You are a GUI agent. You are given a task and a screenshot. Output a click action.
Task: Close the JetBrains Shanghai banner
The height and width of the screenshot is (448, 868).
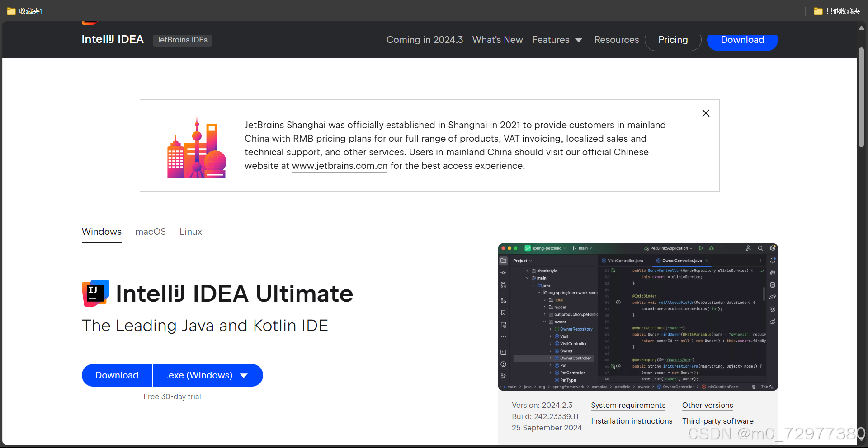click(706, 113)
